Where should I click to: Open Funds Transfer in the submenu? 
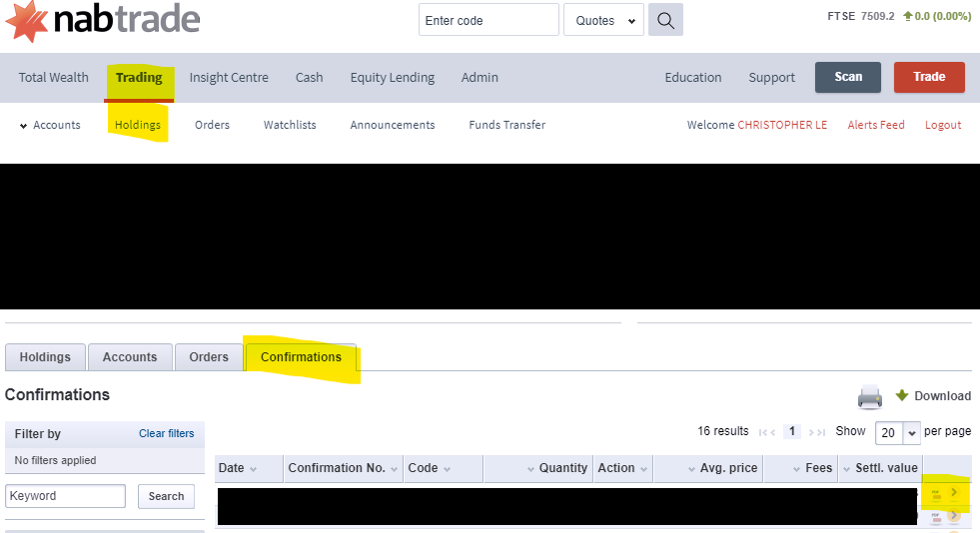point(506,125)
